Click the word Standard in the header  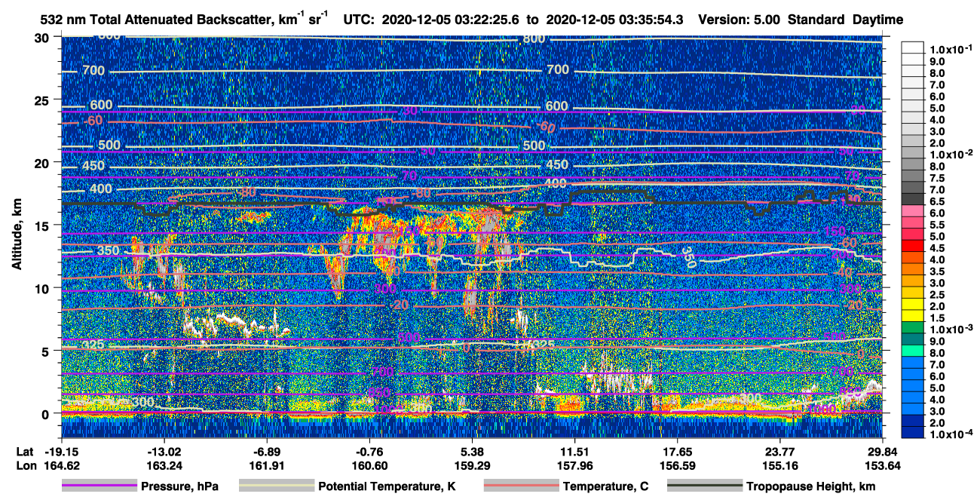(816, 20)
